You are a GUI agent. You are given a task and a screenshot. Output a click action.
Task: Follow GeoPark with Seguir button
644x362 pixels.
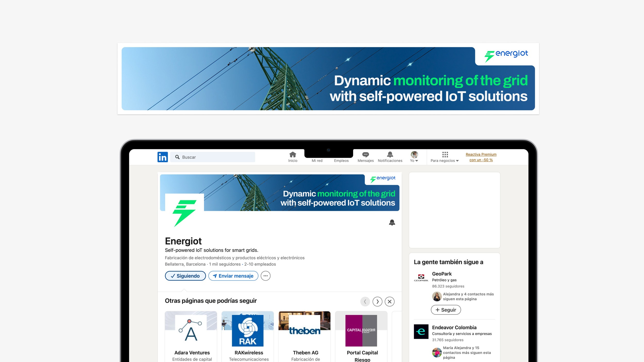[446, 310]
